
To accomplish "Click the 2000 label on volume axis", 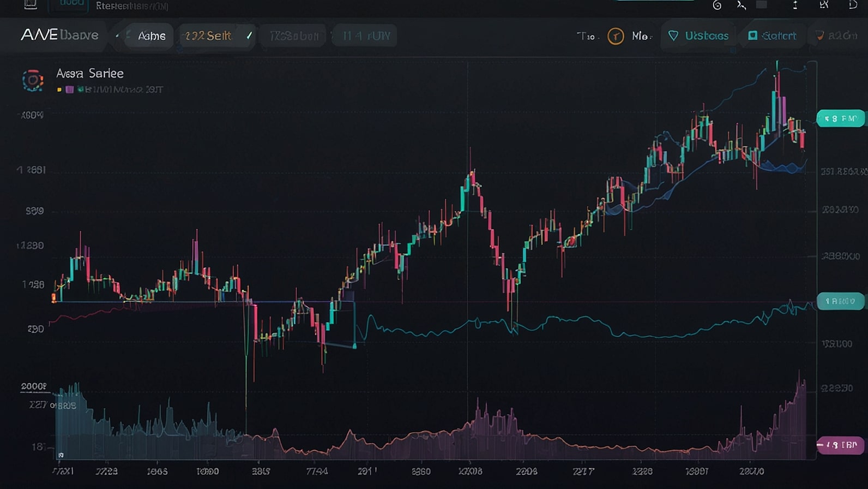I will (34, 386).
